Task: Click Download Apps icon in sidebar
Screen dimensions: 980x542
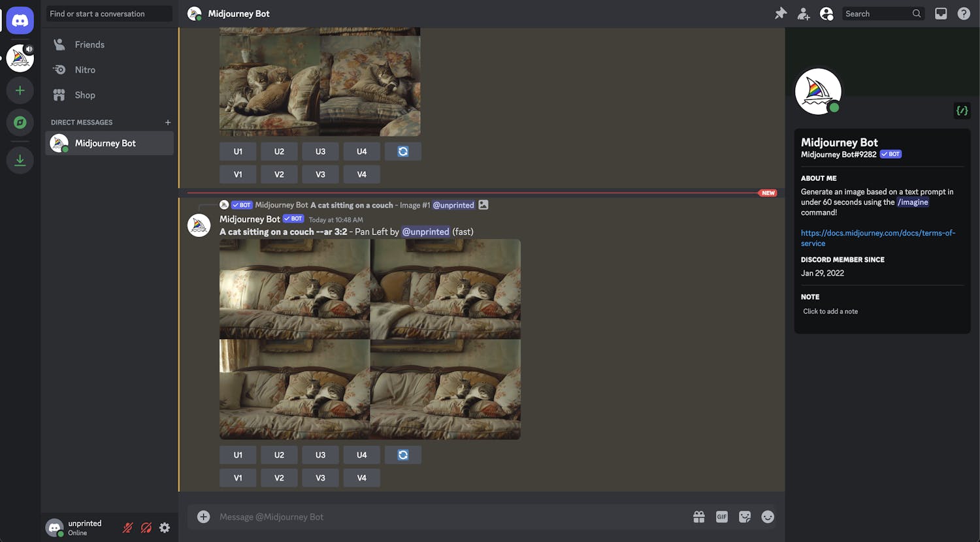Action: [x=20, y=160]
